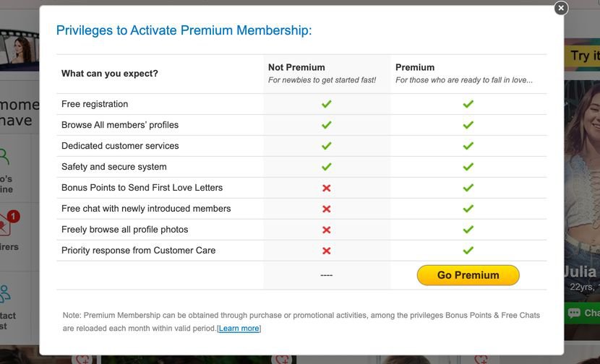Click red X for Bonus Points row
The image size is (600, 364).
tap(327, 188)
